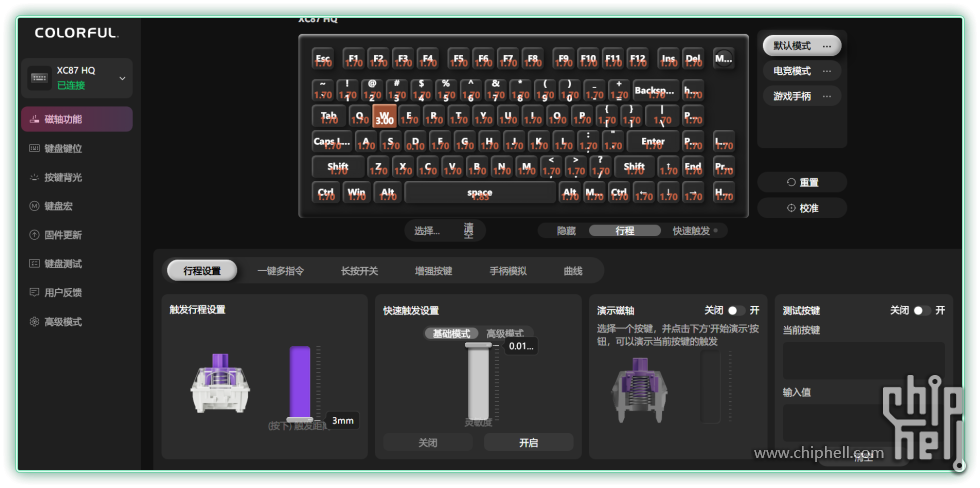Open the 一键多指令 multi-command tab
This screenshot has height=488, width=980.
point(281,271)
